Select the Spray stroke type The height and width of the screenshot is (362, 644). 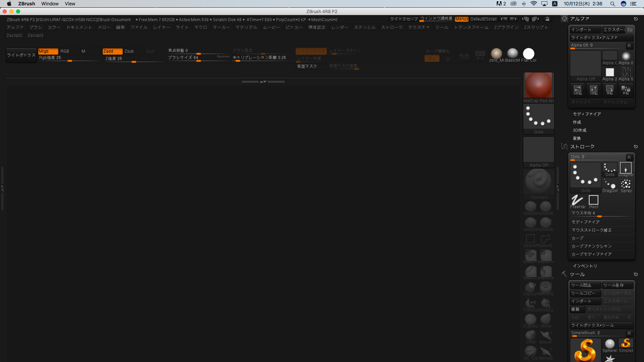pyautogui.click(x=626, y=185)
